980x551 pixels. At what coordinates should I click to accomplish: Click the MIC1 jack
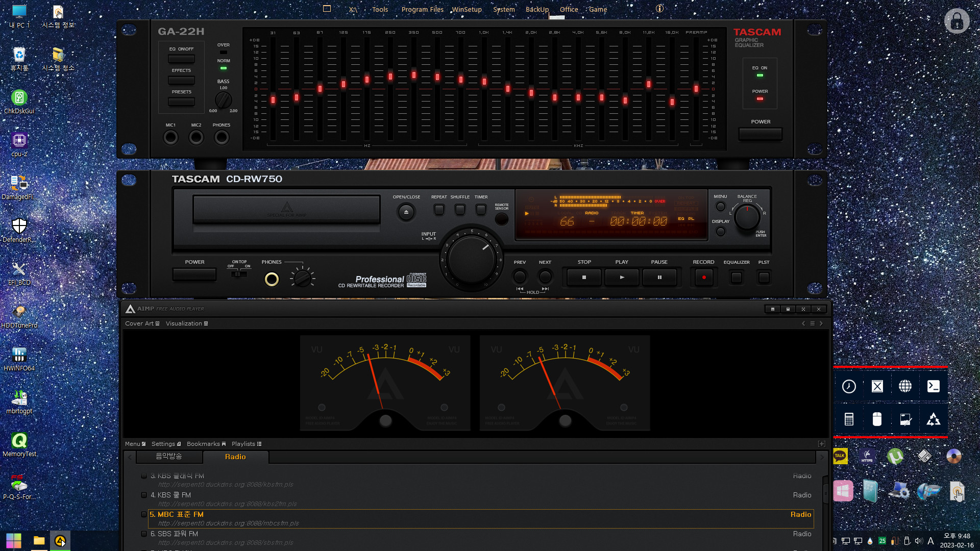(x=170, y=137)
